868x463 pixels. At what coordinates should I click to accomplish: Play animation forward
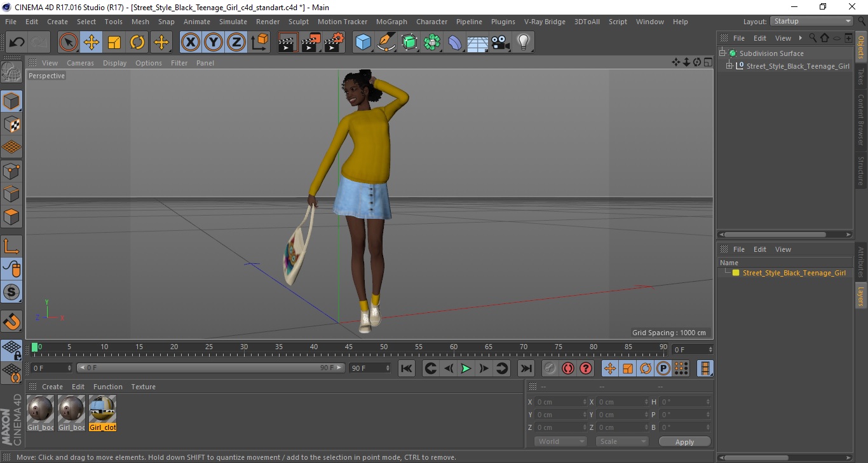pos(466,368)
